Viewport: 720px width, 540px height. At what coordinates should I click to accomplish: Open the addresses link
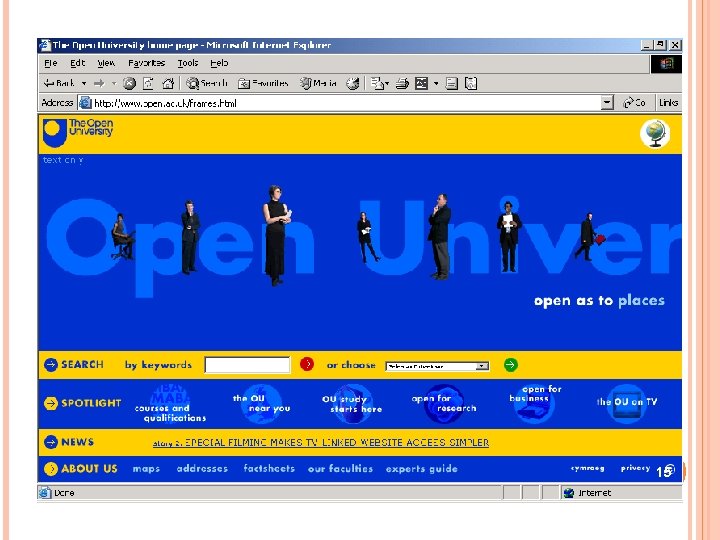(202, 469)
